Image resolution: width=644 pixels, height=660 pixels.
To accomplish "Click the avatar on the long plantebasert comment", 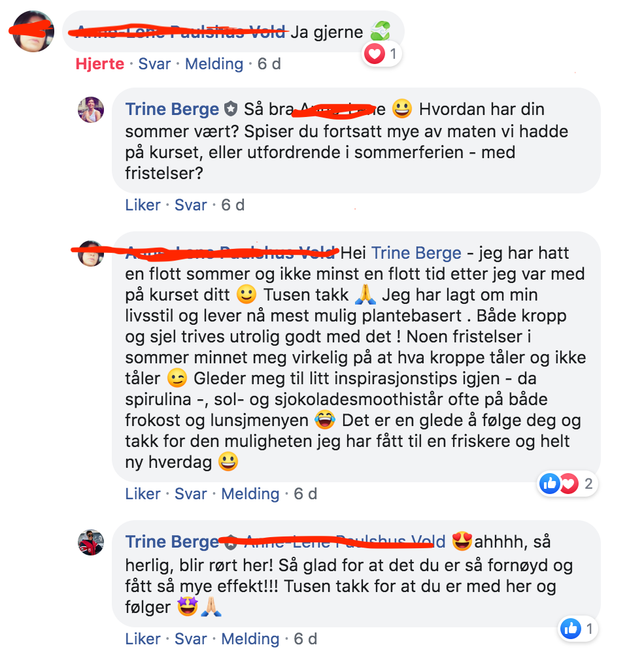I will click(x=91, y=254).
